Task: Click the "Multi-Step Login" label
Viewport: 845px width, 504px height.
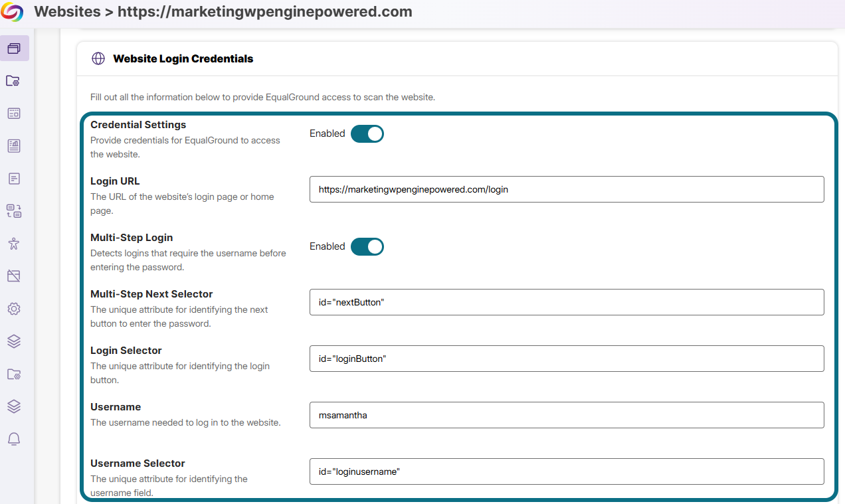Action: 132,238
